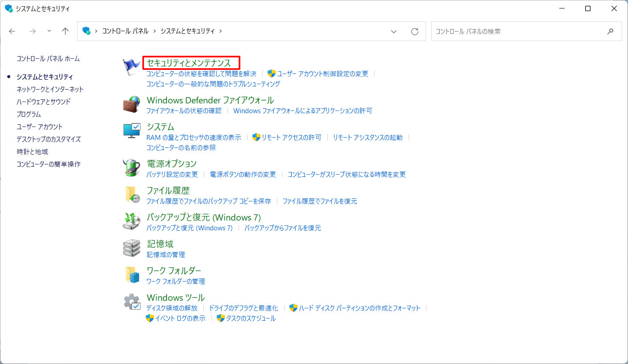This screenshot has width=628, height=364.
Task: Open the ワーク フォルダー heading link
Action: tap(174, 270)
